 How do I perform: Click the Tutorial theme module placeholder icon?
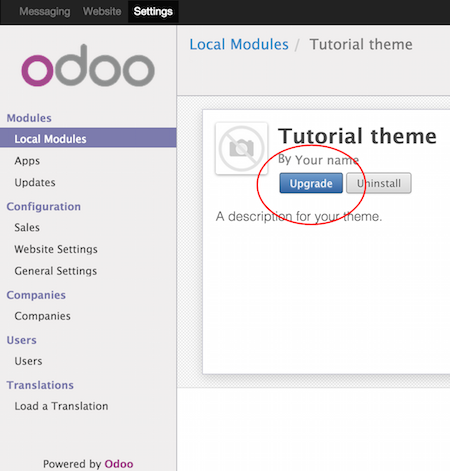click(242, 148)
